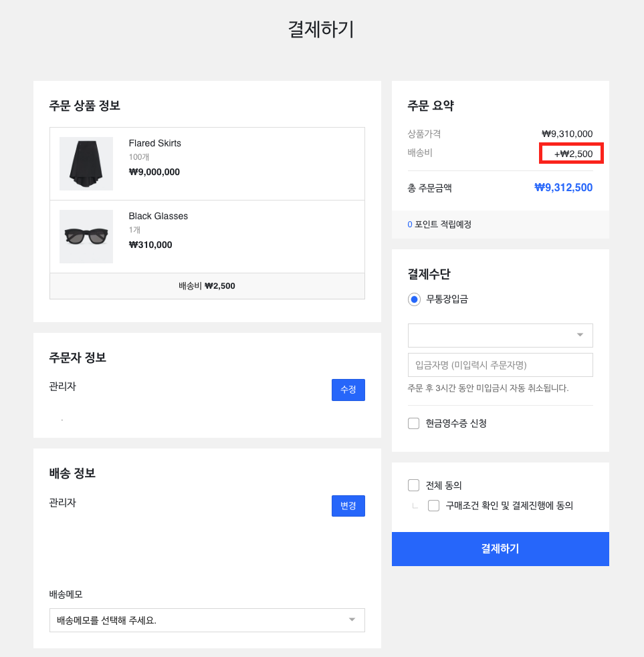Focus the 입금자명 input field

point(500,365)
